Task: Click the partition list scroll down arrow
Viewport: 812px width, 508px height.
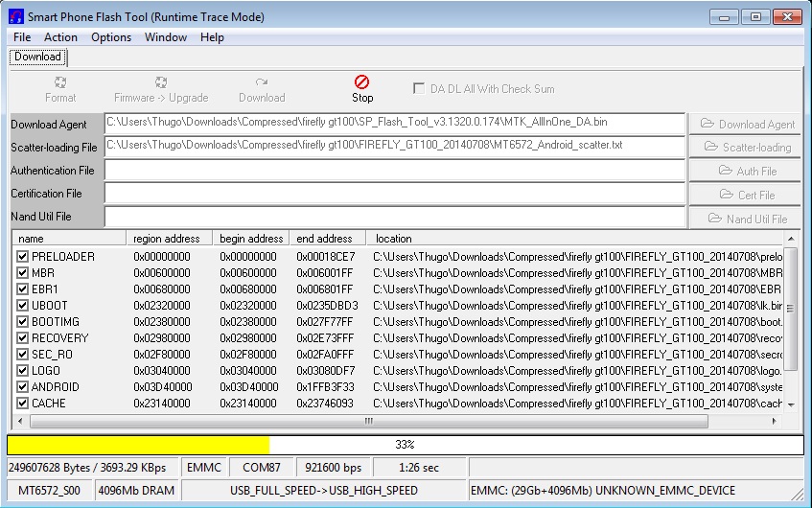Action: coord(791,404)
